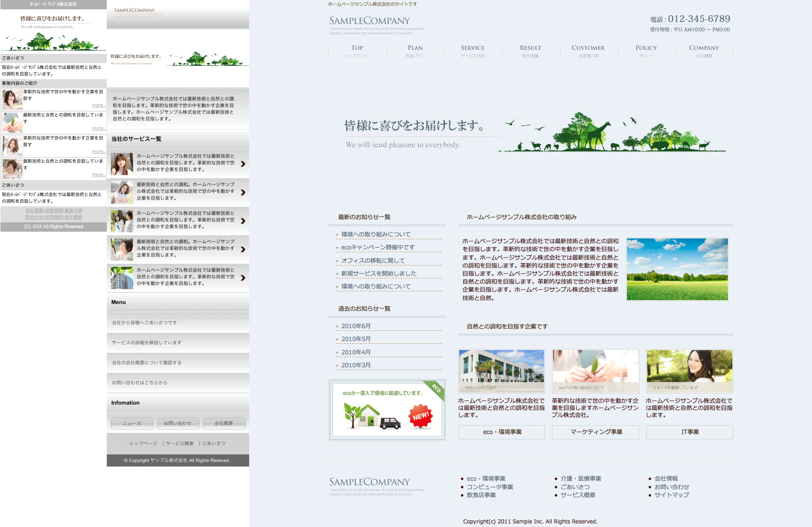Viewport: 812px width, 527px height.
Task: Open the Service navigation menu item
Action: (x=473, y=51)
